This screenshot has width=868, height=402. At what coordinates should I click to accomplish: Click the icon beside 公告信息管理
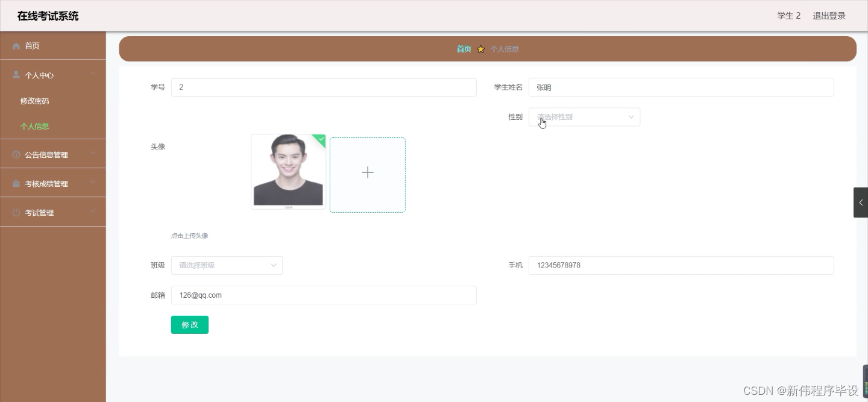(16, 155)
